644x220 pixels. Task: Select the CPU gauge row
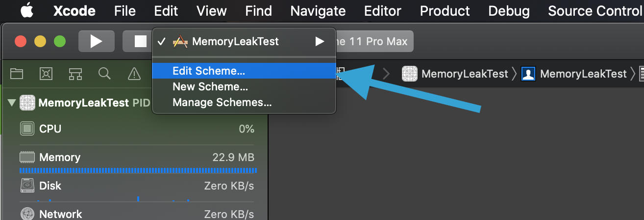coord(137,129)
